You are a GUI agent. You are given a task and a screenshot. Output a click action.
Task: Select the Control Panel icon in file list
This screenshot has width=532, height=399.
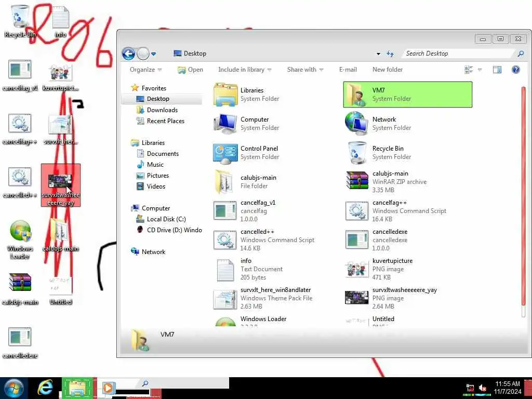[x=225, y=153]
